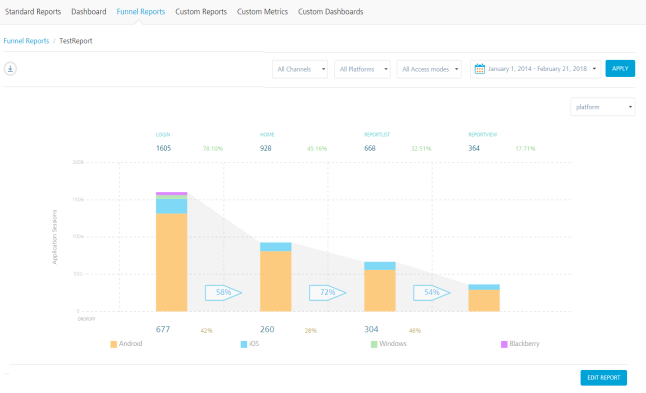The height and width of the screenshot is (393, 646).
Task: Select the 58% conversion arrow
Action: point(223,292)
